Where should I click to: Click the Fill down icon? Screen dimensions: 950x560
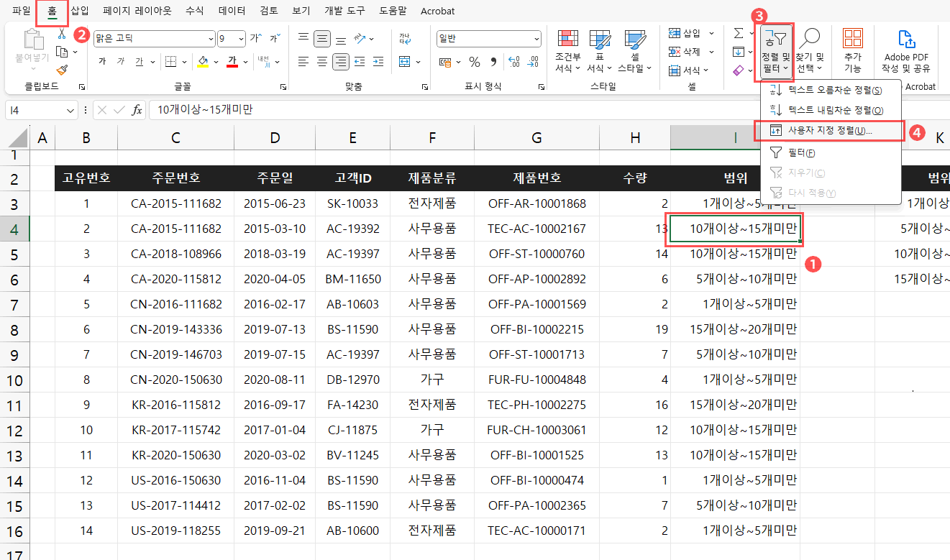coord(738,52)
